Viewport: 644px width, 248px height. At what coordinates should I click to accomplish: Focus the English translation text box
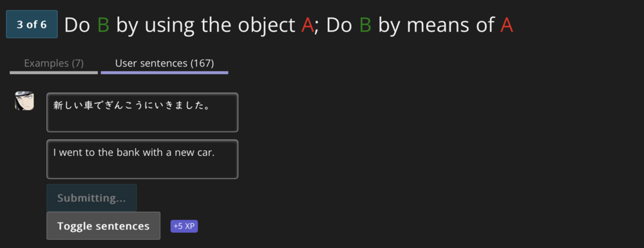142,159
